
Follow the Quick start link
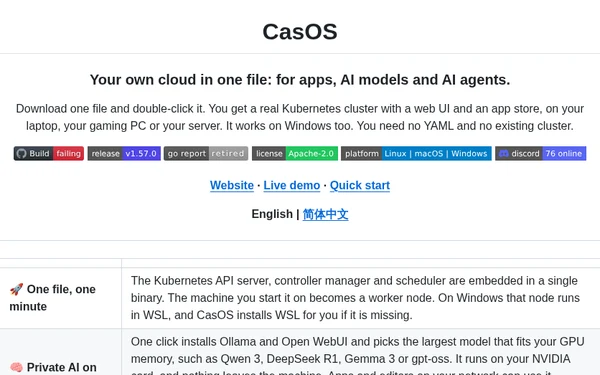pyautogui.click(x=360, y=185)
